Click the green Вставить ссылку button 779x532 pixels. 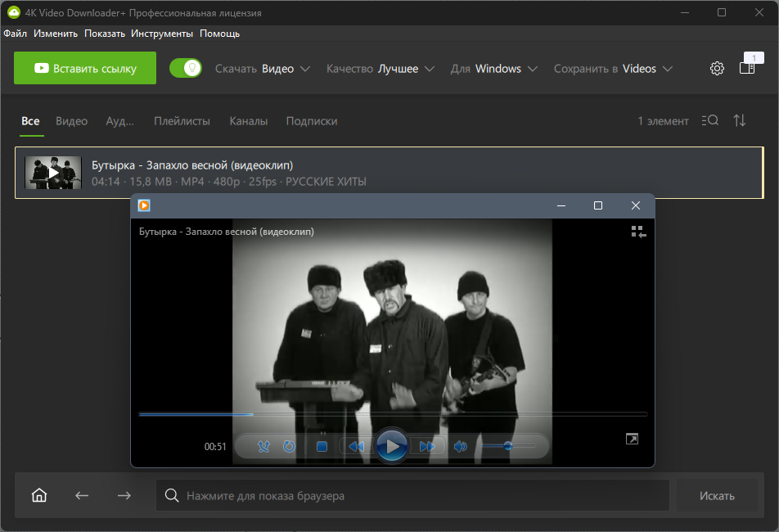click(x=85, y=68)
